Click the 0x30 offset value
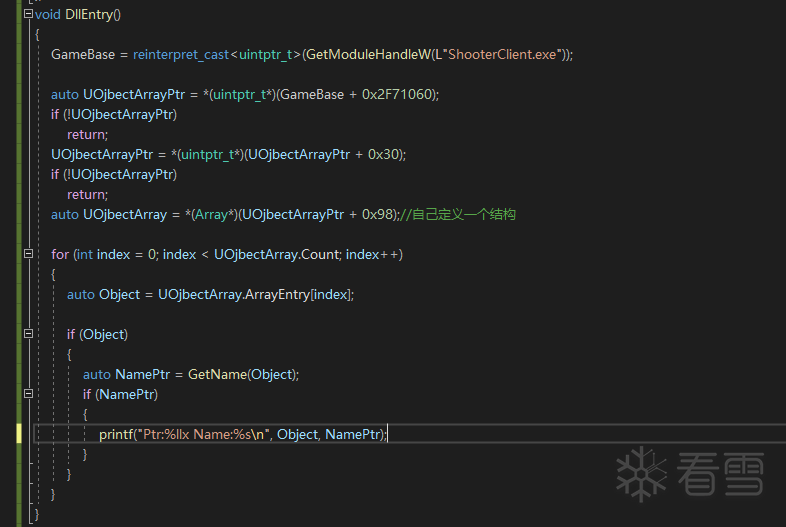The height and width of the screenshot is (527, 786). (x=384, y=154)
